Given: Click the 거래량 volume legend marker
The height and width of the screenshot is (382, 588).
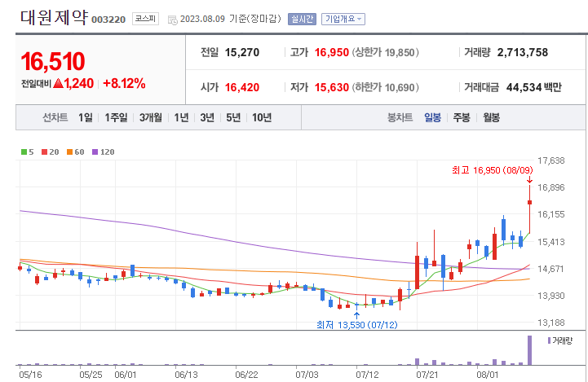Looking at the screenshot, I should (x=549, y=340).
